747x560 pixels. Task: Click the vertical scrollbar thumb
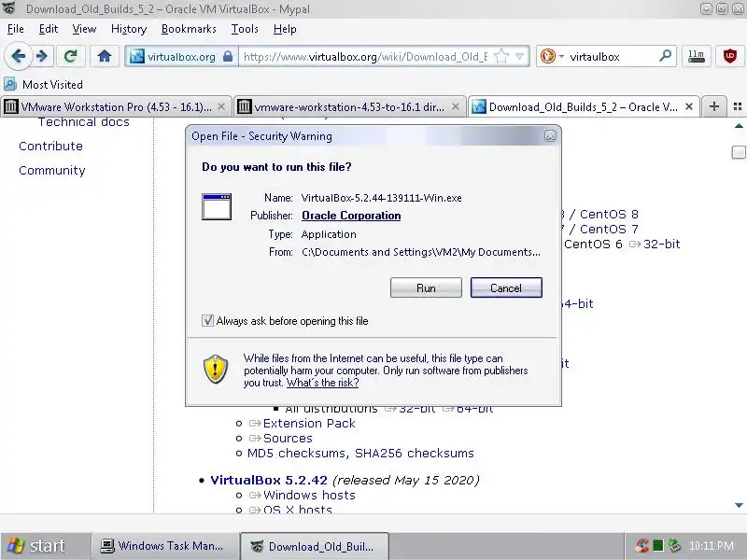tap(739, 152)
